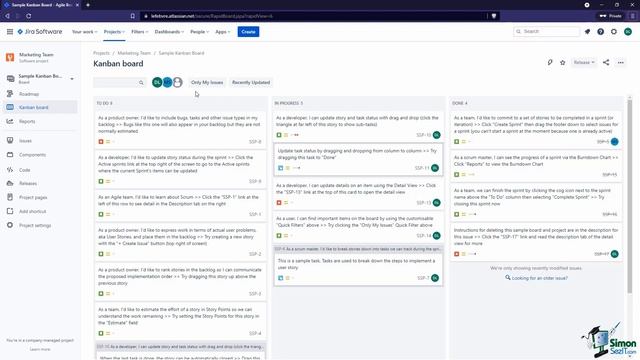Open card SSP-1 about learning Scrum

click(x=180, y=205)
